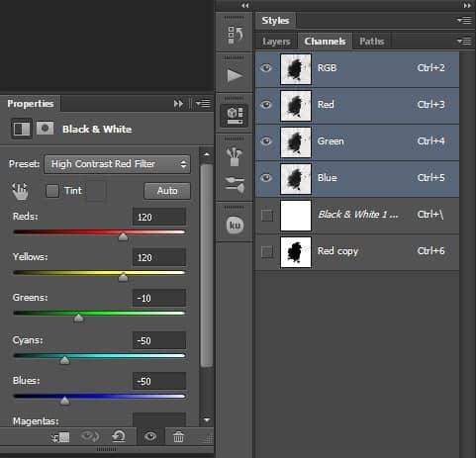476x458 pixels.
Task: Click the clip to layer icon
Action: click(x=60, y=437)
